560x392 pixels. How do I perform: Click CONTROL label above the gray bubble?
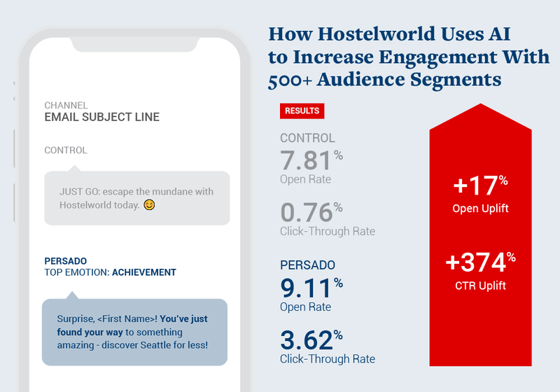66,150
